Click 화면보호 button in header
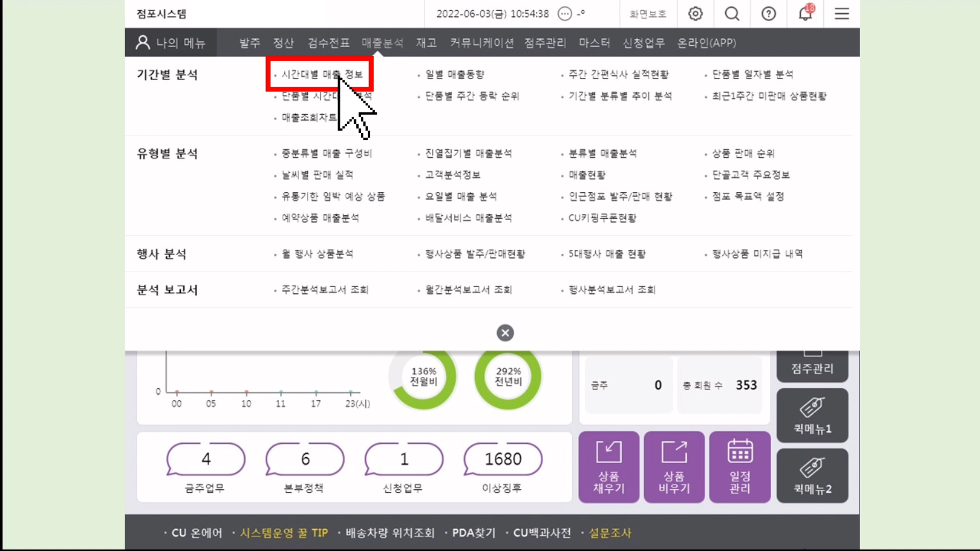 [648, 14]
